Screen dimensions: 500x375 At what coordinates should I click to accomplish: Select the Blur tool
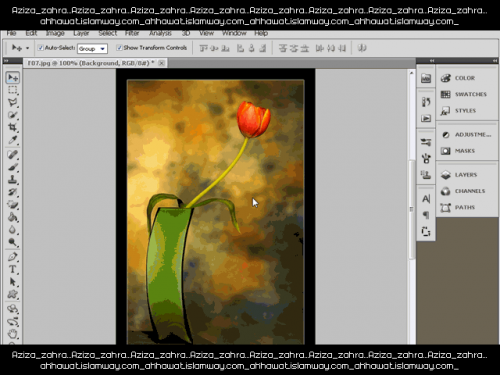[13, 230]
